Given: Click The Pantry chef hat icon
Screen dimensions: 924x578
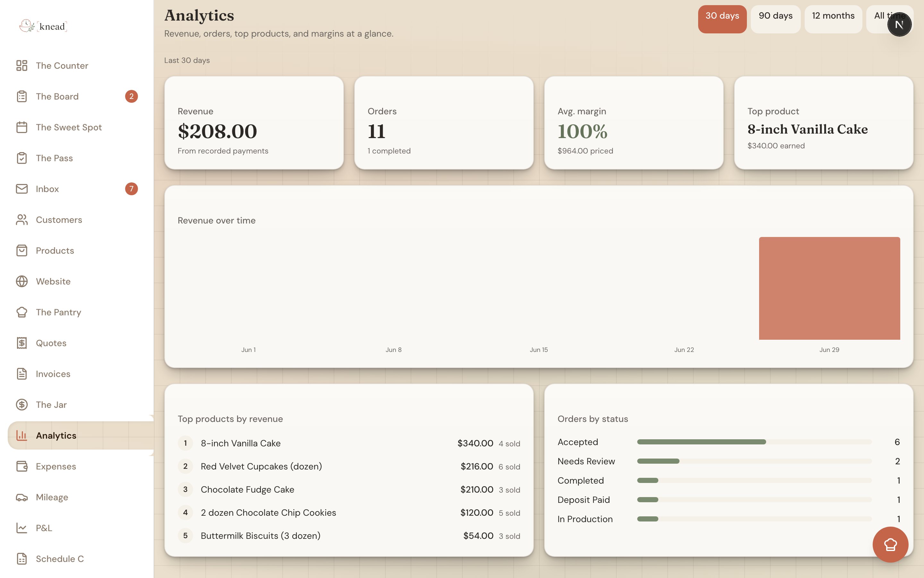Looking at the screenshot, I should tap(22, 312).
